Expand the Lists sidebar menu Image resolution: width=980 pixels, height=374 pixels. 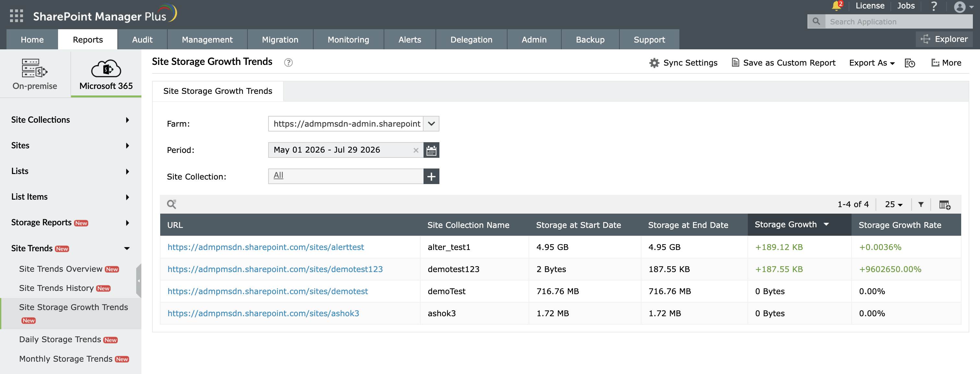coord(70,171)
